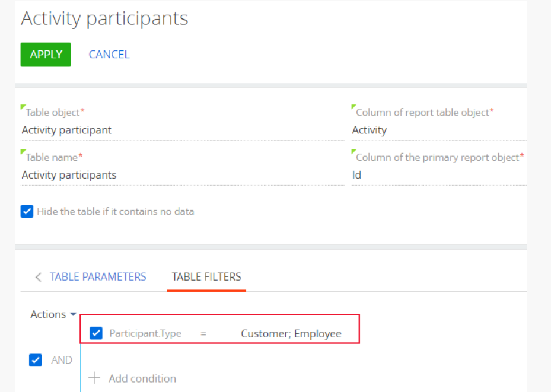Click the left chevron before Table Parameters
The height and width of the screenshot is (392, 551).
[x=39, y=277]
